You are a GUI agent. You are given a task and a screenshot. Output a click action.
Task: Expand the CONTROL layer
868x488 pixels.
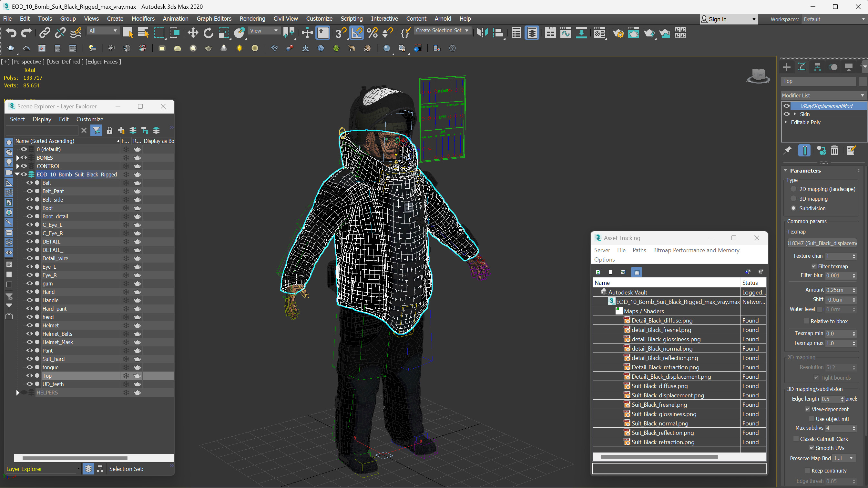pyautogui.click(x=18, y=166)
